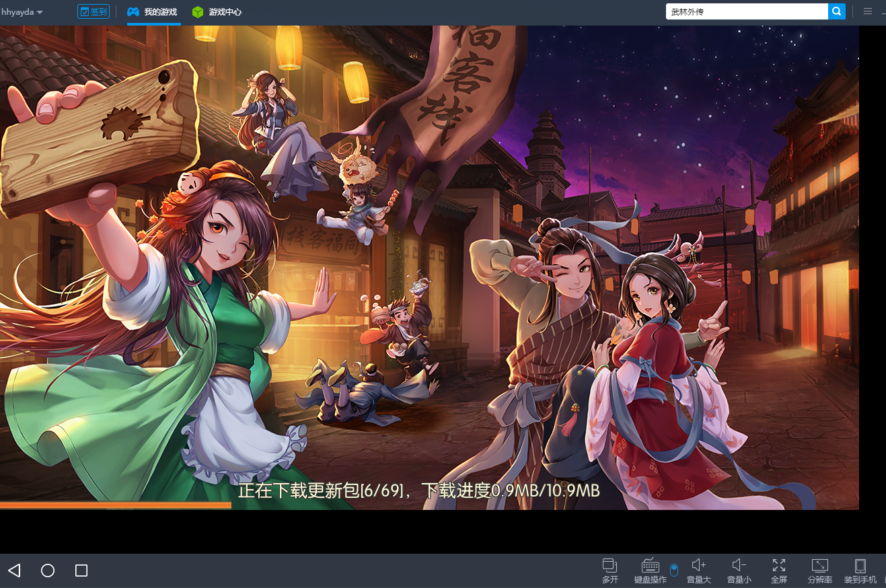Open the hhyayda account dropdown

[22, 12]
